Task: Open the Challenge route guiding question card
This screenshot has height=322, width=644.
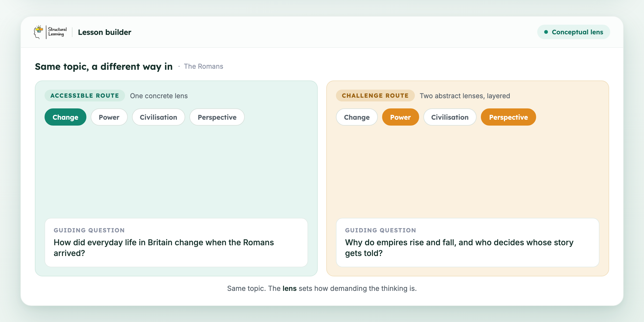Action: pos(468,243)
